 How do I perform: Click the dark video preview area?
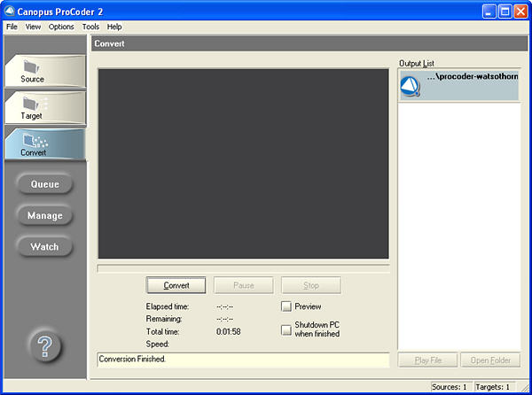pos(243,164)
